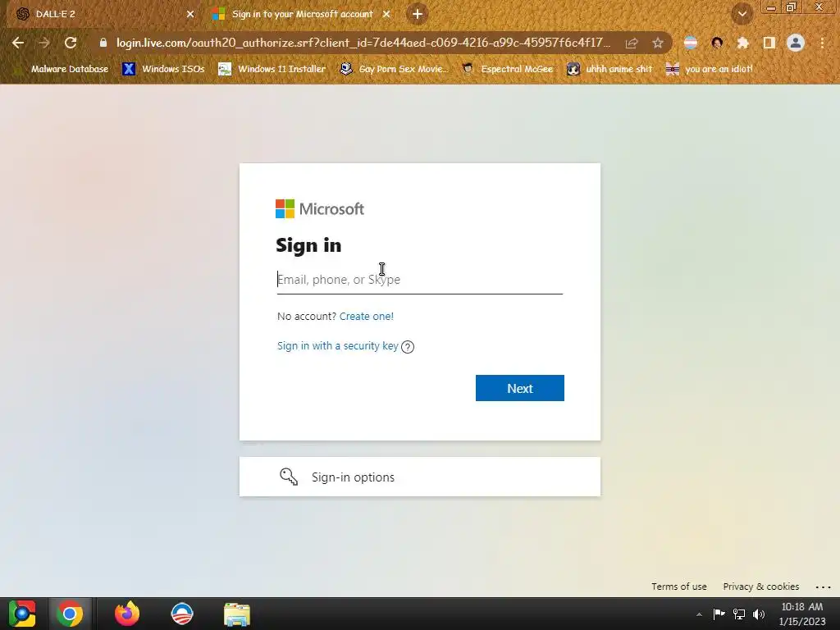Click the lock icon in address bar

point(103,43)
